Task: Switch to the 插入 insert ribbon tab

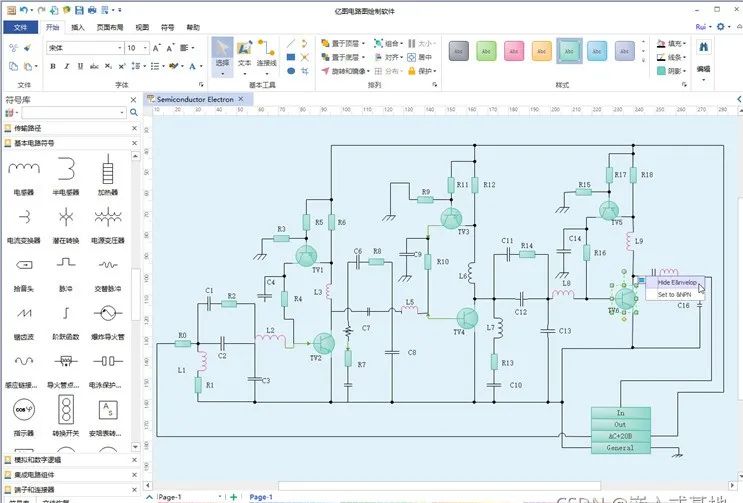Action: click(x=78, y=27)
